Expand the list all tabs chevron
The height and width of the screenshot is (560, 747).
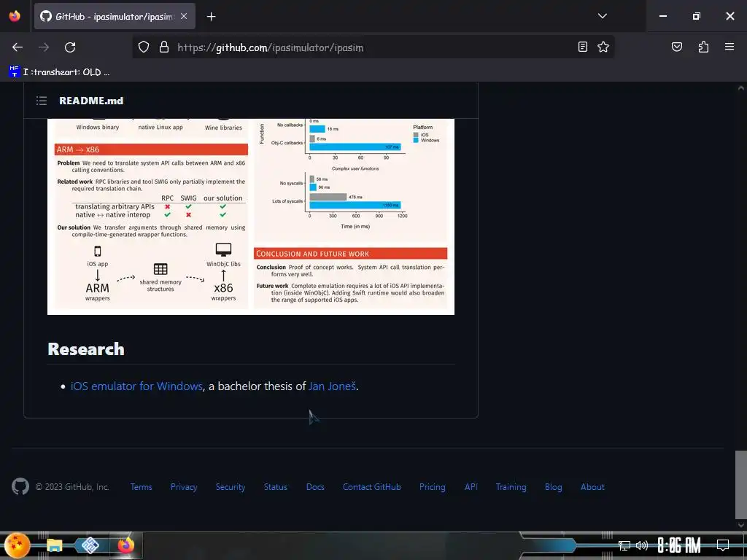click(x=602, y=16)
